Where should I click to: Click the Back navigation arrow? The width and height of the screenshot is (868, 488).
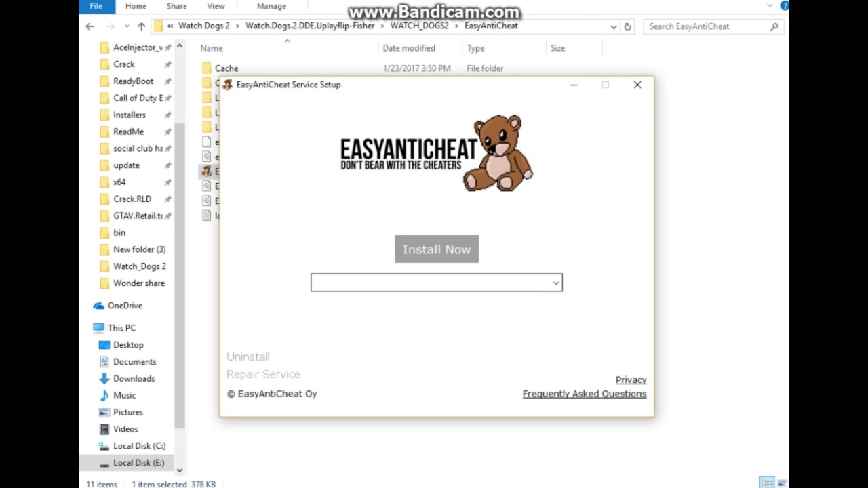point(90,26)
